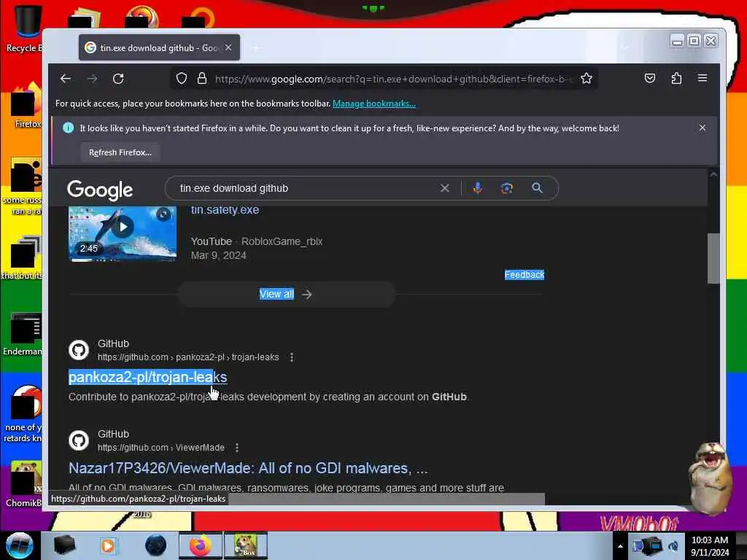This screenshot has height=560, width=747.
Task: Open a new tab with the plus button
Action: click(x=256, y=48)
